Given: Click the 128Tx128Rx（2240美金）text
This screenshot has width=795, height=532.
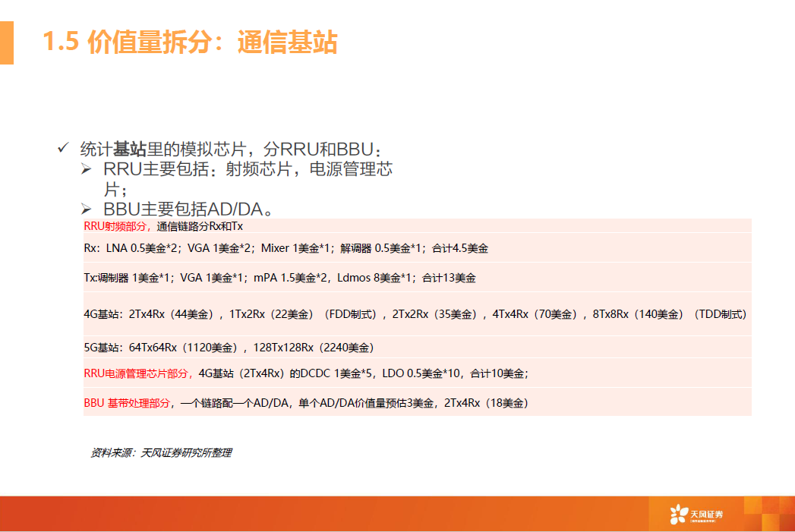Looking at the screenshot, I should point(312,348).
